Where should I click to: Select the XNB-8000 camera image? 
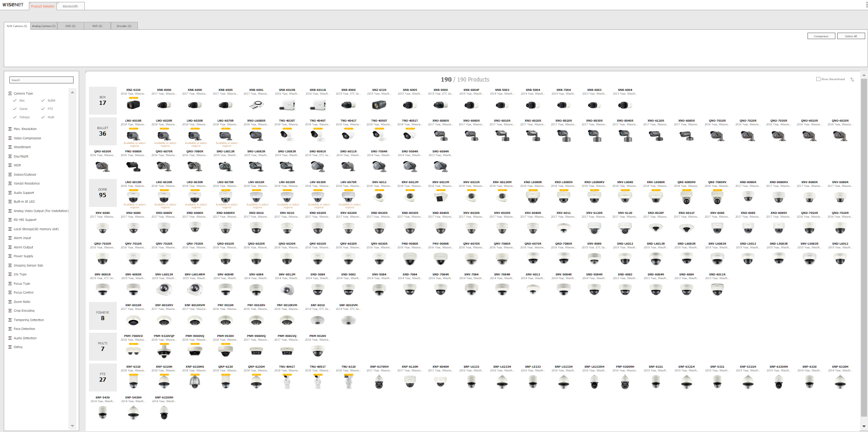164,105
